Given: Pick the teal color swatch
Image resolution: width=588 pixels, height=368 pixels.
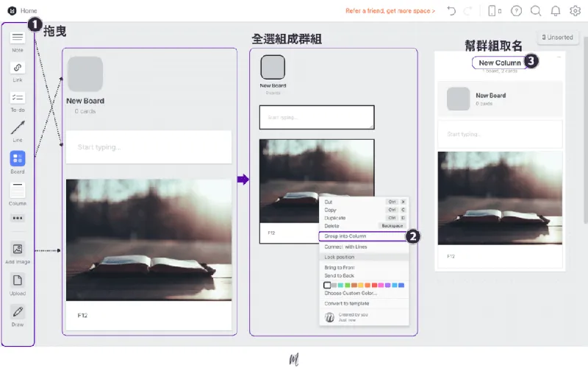Looking at the screenshot, I should [340, 285].
